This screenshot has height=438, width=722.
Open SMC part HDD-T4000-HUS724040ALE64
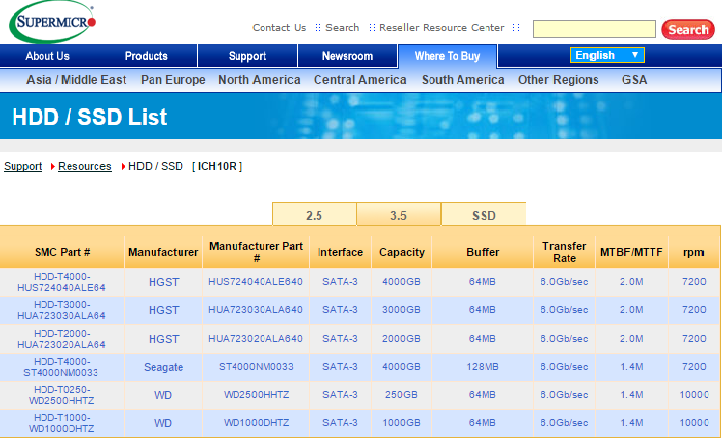tap(62, 282)
